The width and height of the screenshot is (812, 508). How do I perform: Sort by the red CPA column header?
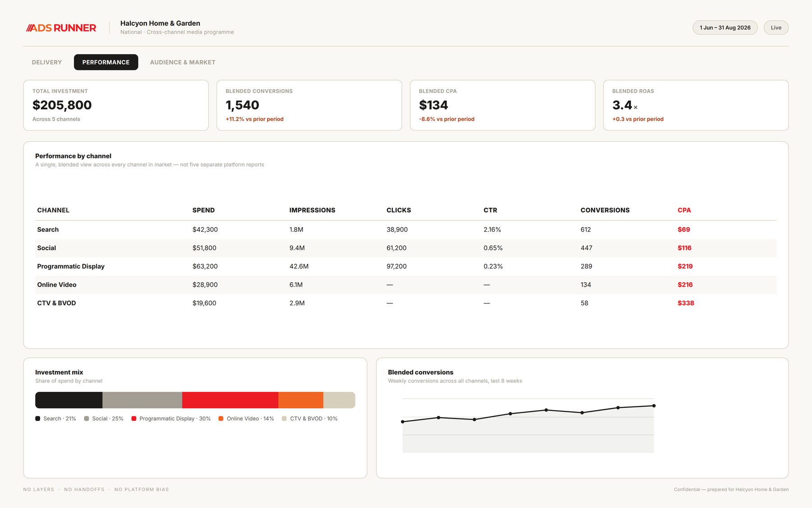click(x=684, y=210)
